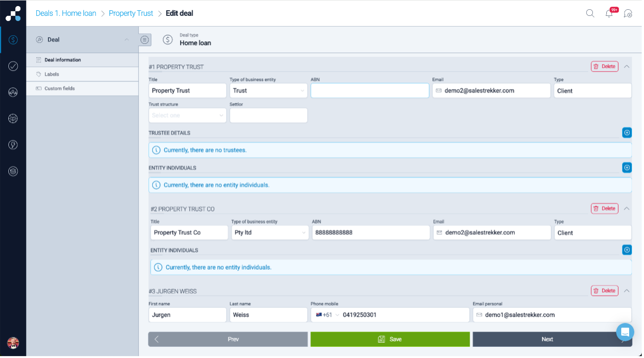Click the Email personal field
The width and height of the screenshot is (644, 358).
point(552,315)
